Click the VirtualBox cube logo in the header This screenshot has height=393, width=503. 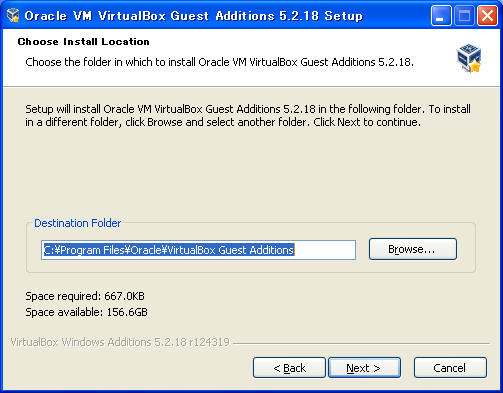coord(469,58)
